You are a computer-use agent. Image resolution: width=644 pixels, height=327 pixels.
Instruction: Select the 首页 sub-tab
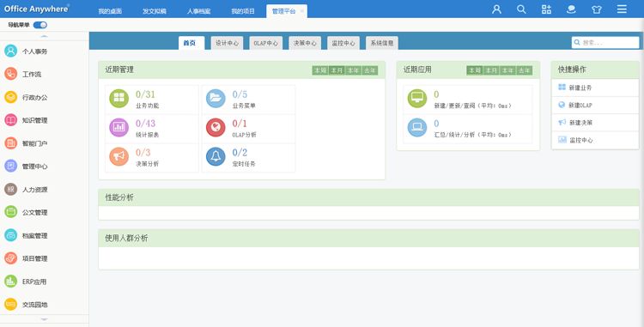click(191, 43)
